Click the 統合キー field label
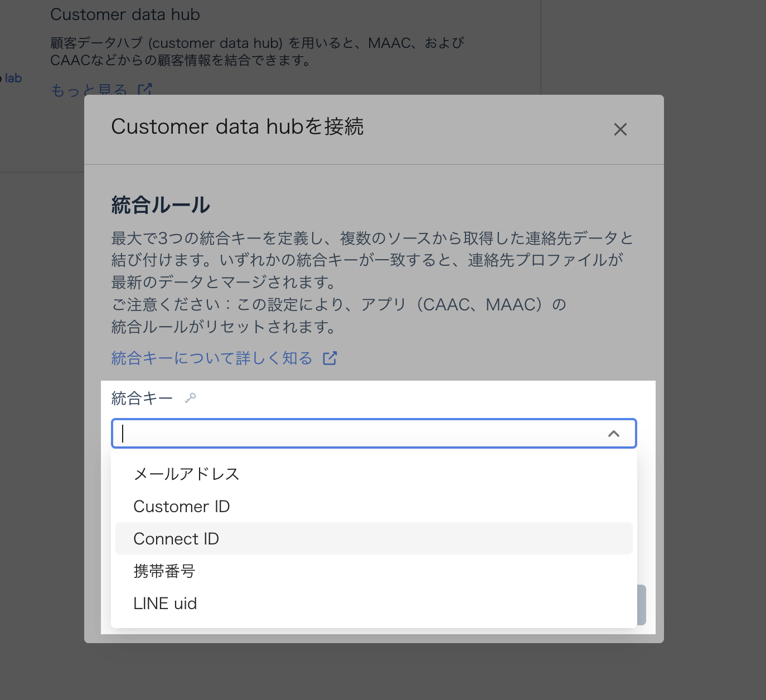This screenshot has height=700, width=766. pyautogui.click(x=142, y=398)
